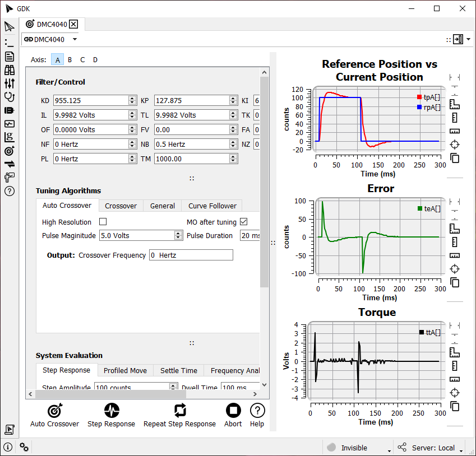The width and height of the screenshot is (476, 456).
Task: Expand the DMC4040 connection dropdown
Action: [75, 39]
